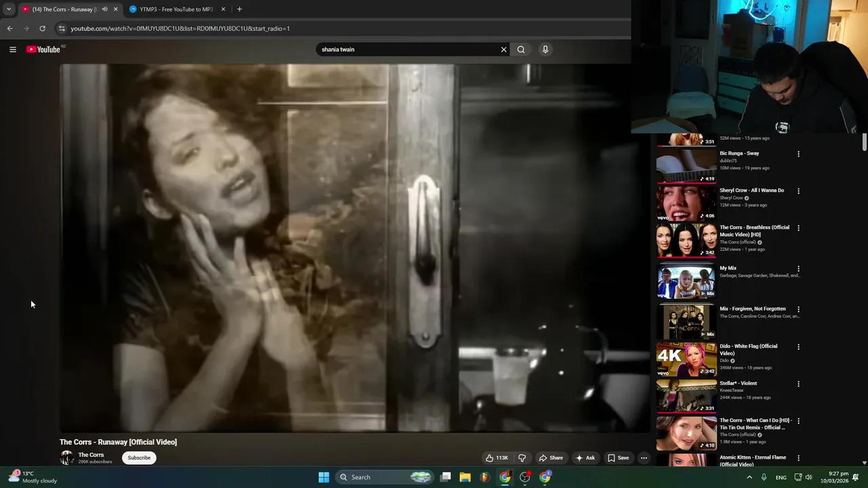Viewport: 868px width, 488px height.
Task: Open options menu for Atomic Kitten video
Action: coord(798,459)
